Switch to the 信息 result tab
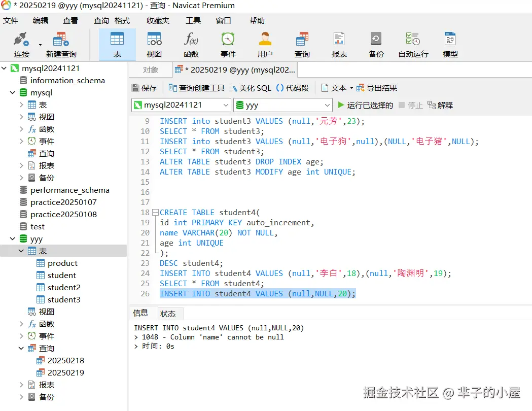This screenshot has width=532, height=411. (140, 313)
